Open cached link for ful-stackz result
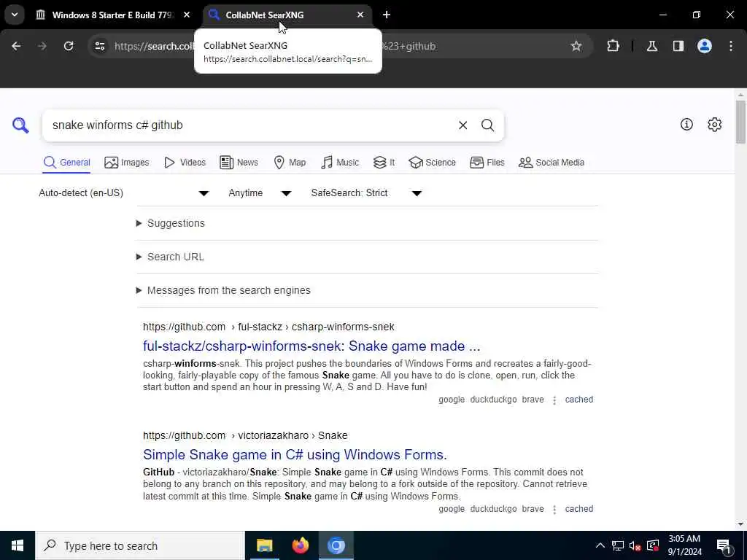 point(578,400)
